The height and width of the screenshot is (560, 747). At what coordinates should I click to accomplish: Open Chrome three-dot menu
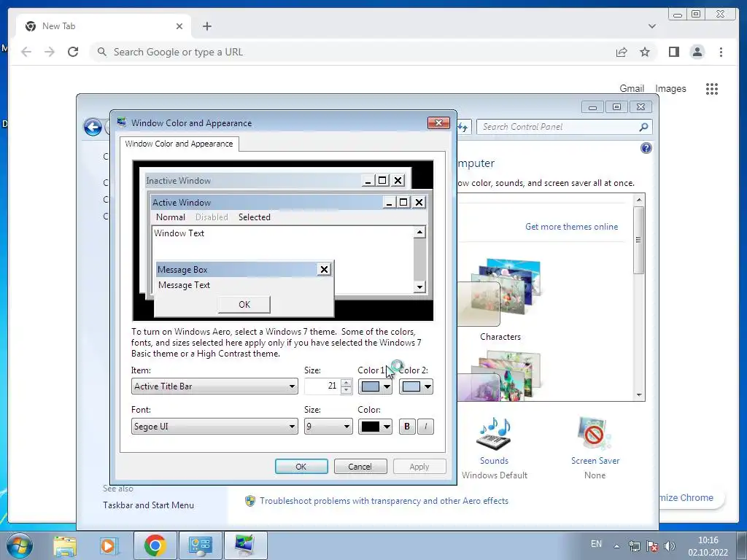coord(721,52)
